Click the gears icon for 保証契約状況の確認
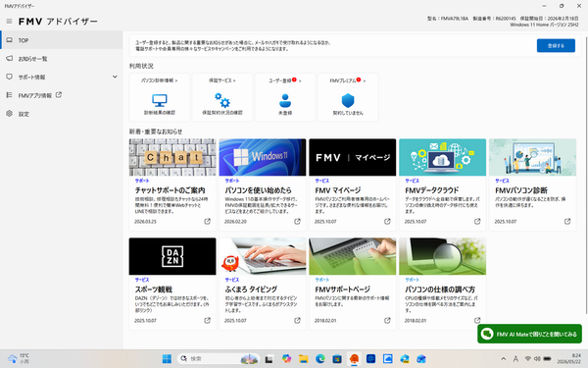 [222, 100]
